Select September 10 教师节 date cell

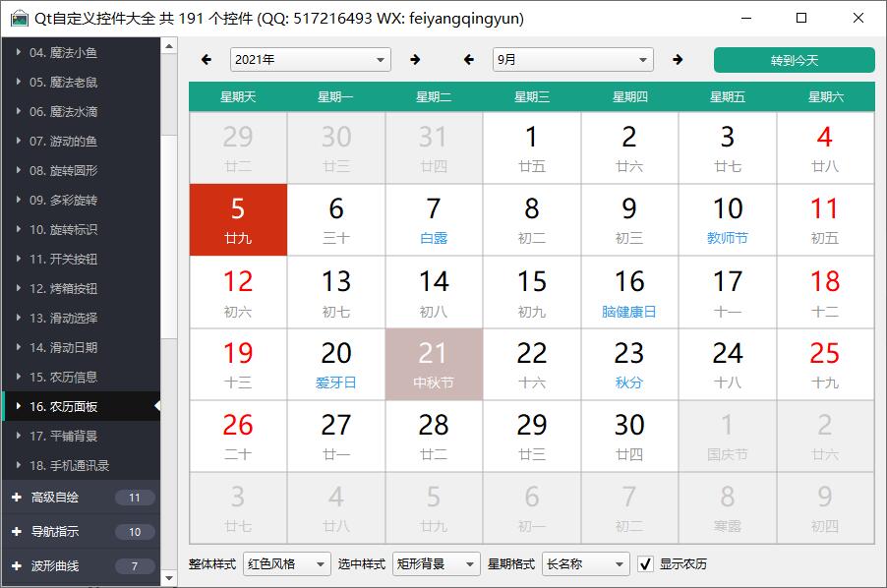click(x=727, y=220)
